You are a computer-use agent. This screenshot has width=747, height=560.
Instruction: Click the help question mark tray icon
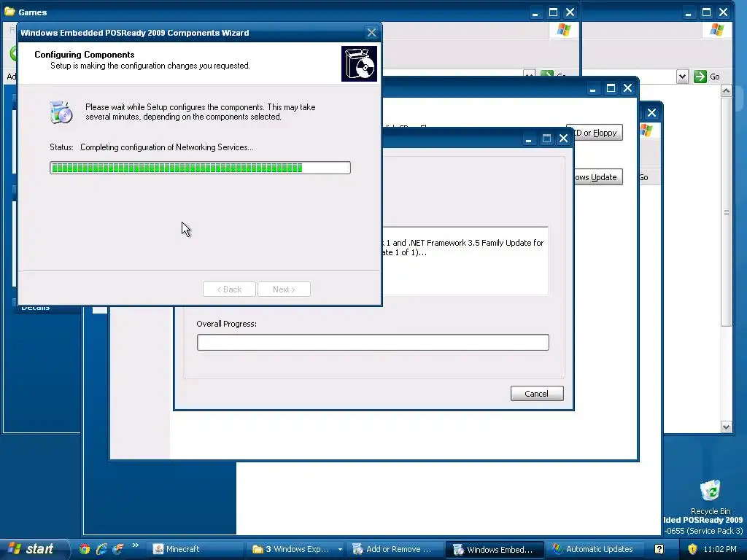[659, 549]
